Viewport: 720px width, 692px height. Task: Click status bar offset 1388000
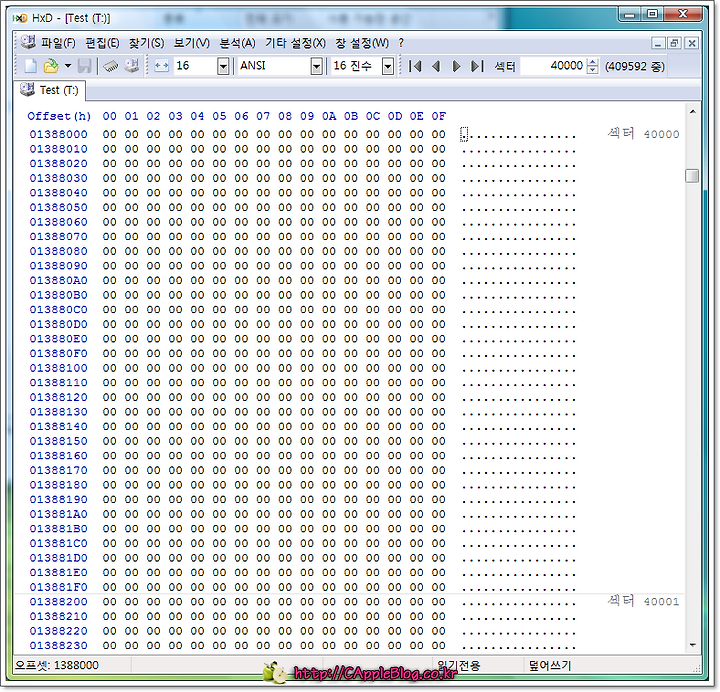57,665
